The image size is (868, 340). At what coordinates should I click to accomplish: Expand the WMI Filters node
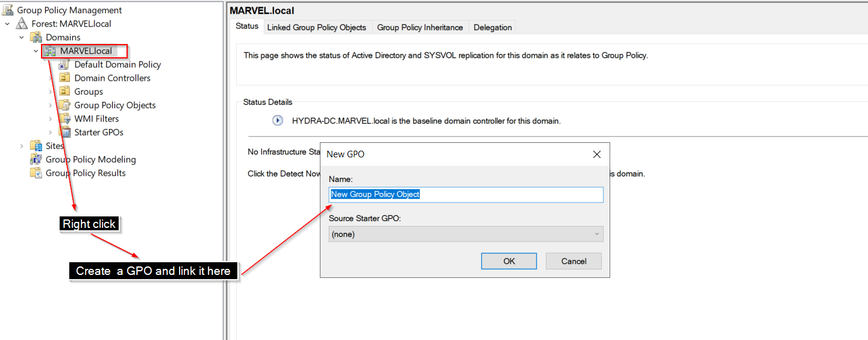51,119
